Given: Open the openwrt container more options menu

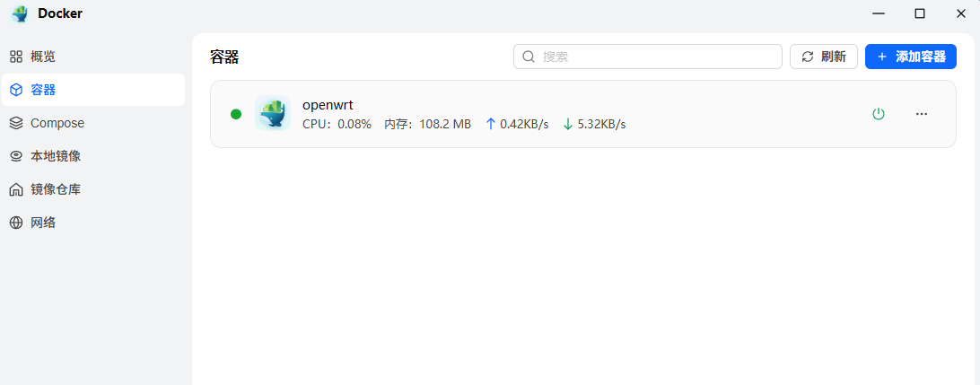Looking at the screenshot, I should (921, 114).
